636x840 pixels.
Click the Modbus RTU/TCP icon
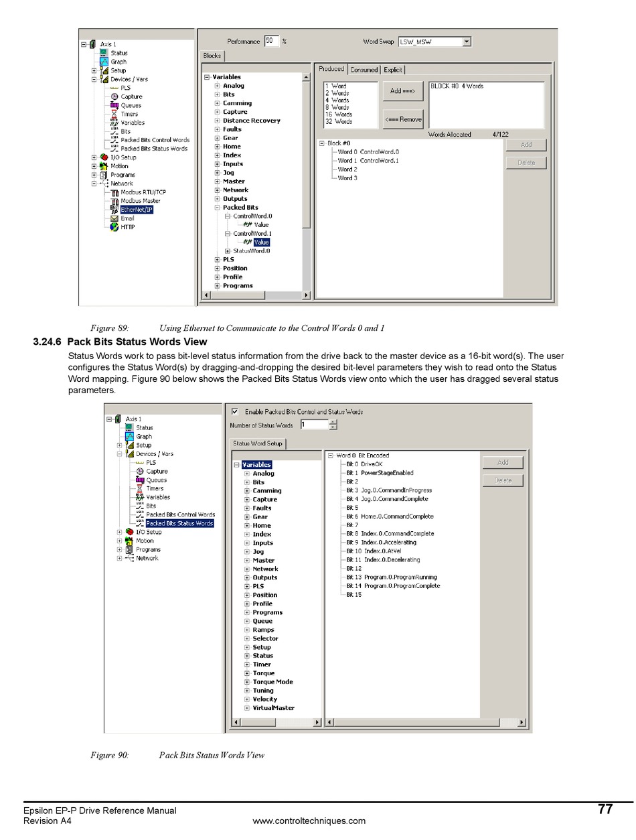(114, 192)
